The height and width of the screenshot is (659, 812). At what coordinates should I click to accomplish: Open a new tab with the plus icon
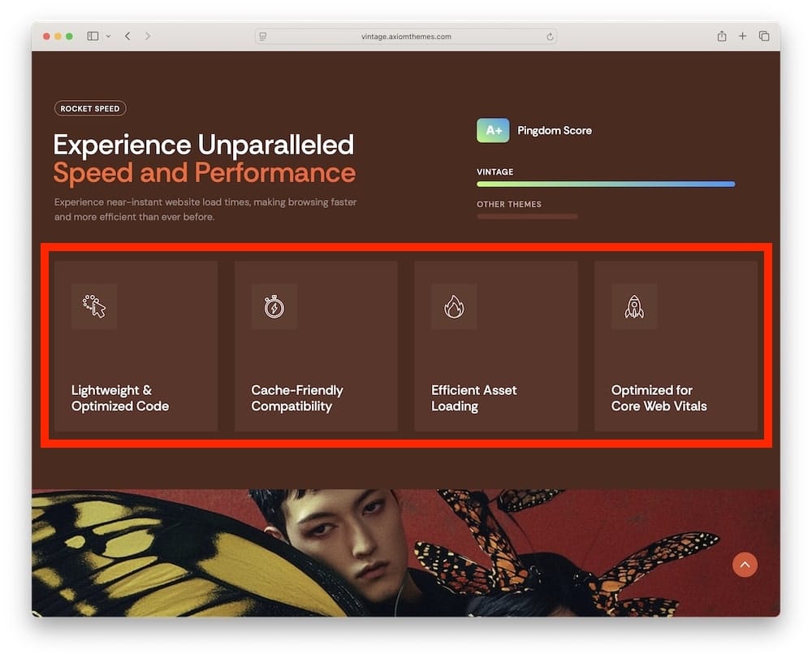tap(743, 36)
